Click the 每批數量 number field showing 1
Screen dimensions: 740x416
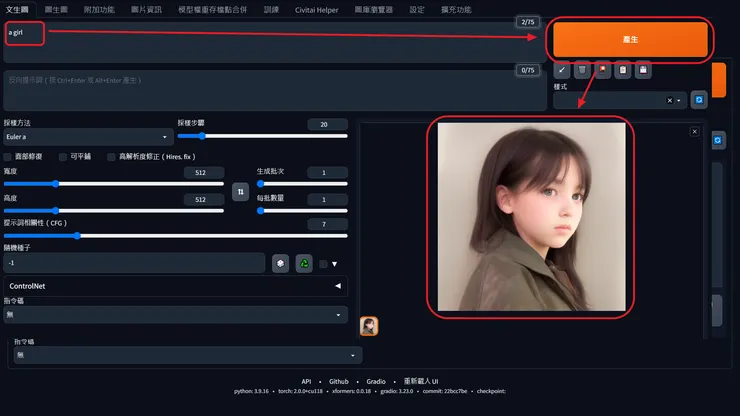[327, 200]
